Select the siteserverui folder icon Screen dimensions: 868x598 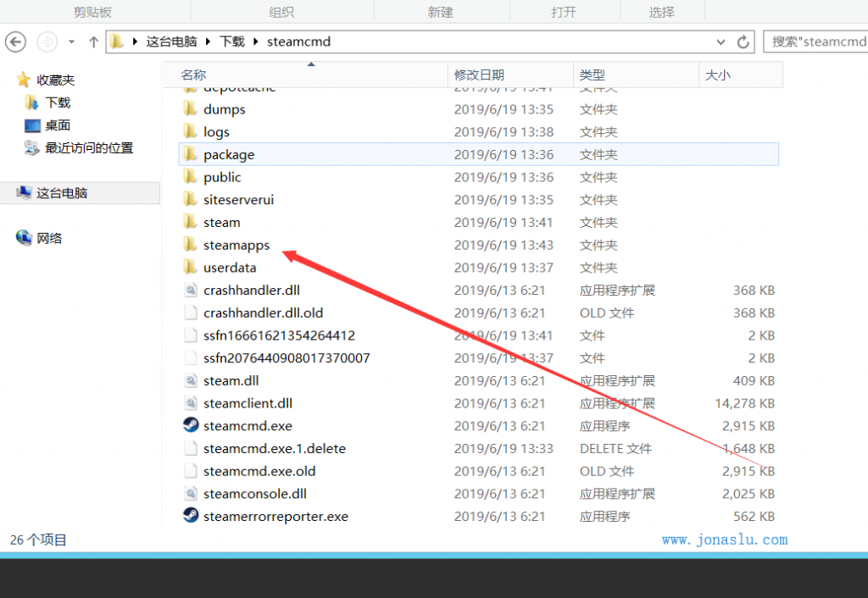coord(190,199)
